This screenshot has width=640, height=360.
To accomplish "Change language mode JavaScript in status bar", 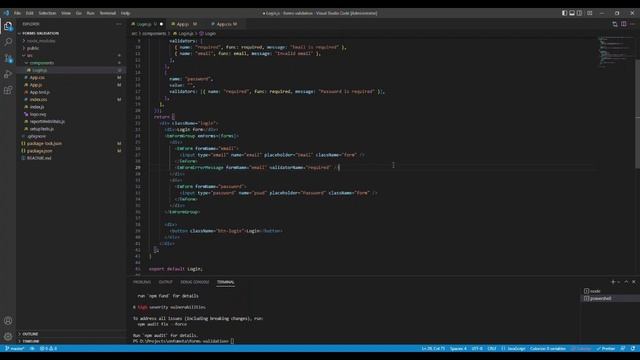I will pos(513,349).
